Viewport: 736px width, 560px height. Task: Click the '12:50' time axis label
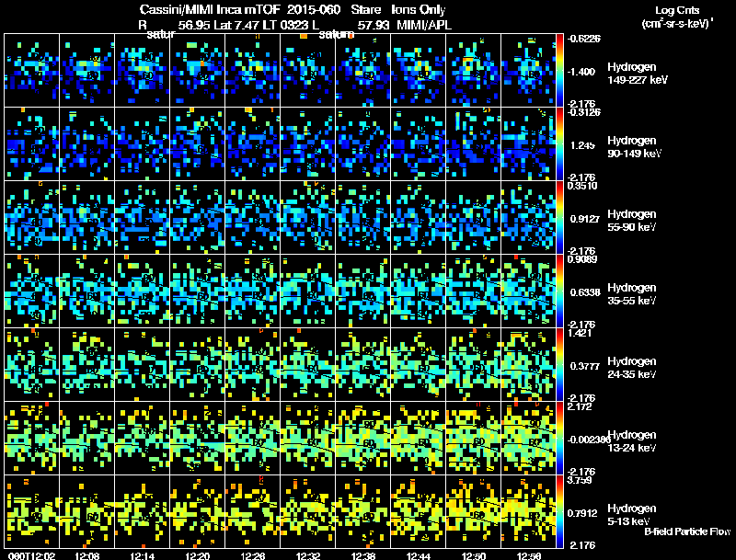pyautogui.click(x=474, y=555)
